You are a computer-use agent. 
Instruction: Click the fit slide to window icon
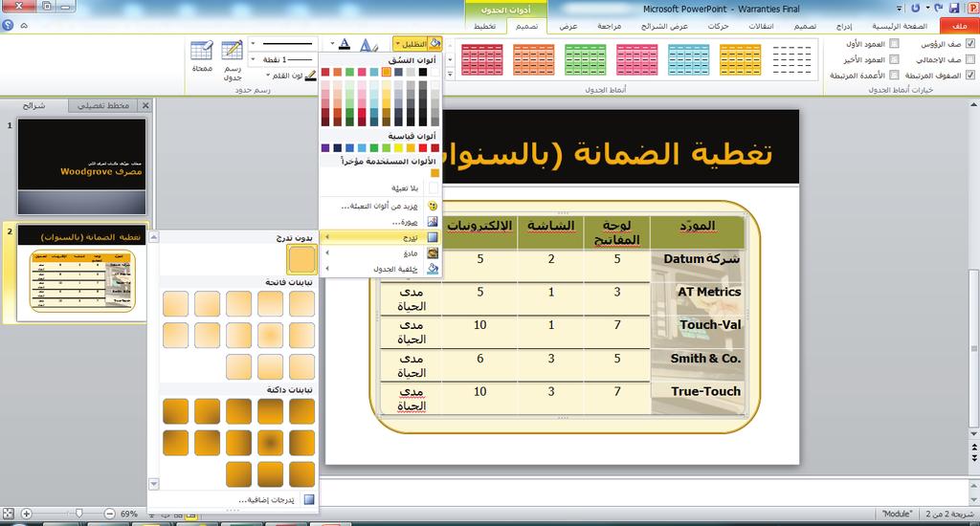(8, 514)
